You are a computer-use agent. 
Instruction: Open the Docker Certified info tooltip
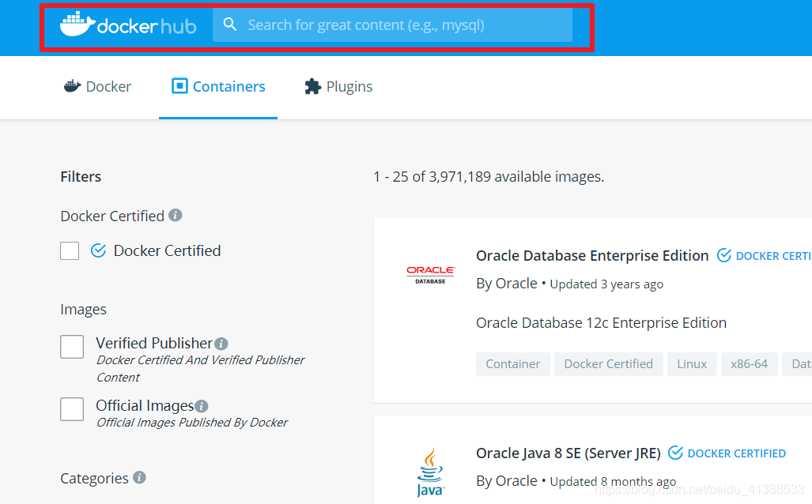(176, 215)
